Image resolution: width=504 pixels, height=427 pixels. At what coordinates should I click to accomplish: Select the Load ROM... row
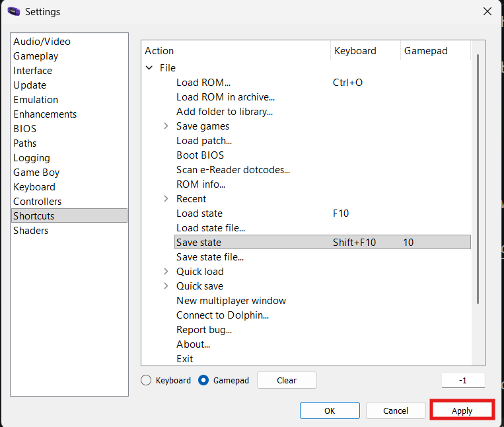(322, 83)
